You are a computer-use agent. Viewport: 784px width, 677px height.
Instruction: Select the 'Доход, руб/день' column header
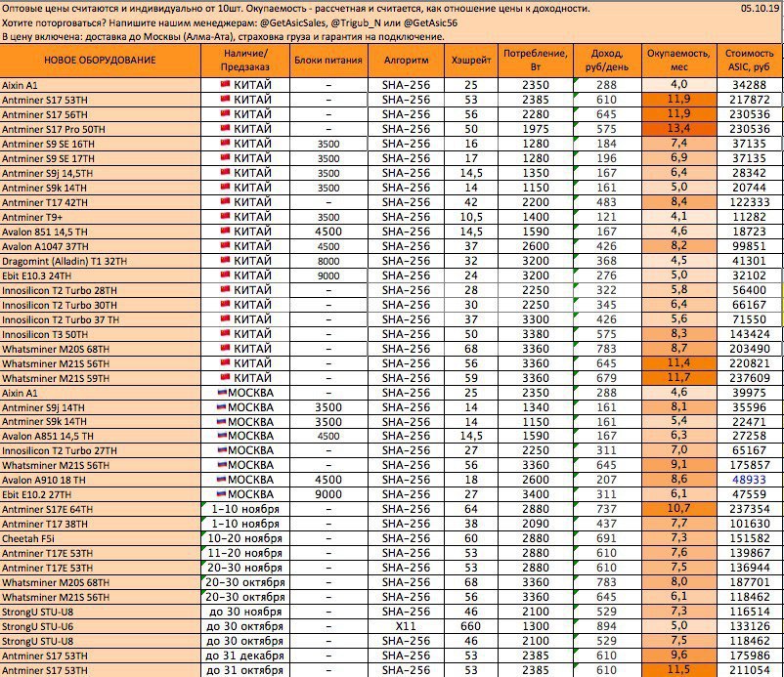pyautogui.click(x=607, y=61)
